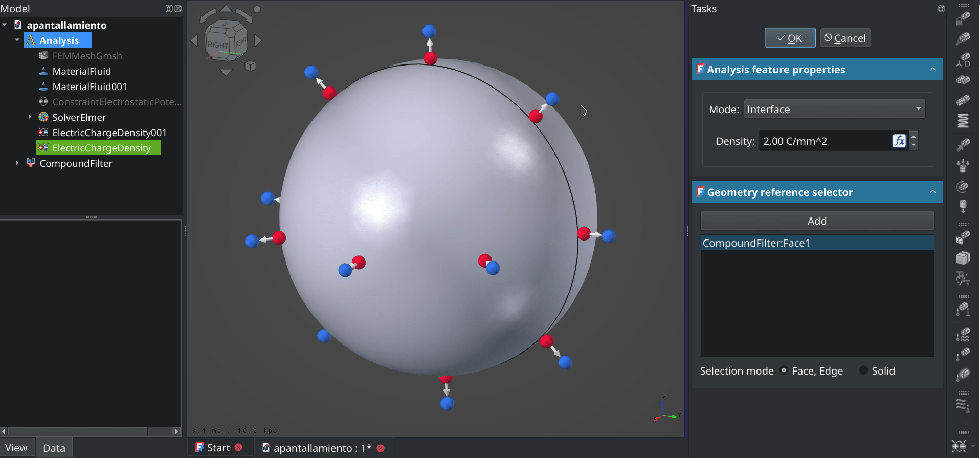Rotate view using navigation cube right arrow
This screenshot has height=458, width=980.
[258, 40]
